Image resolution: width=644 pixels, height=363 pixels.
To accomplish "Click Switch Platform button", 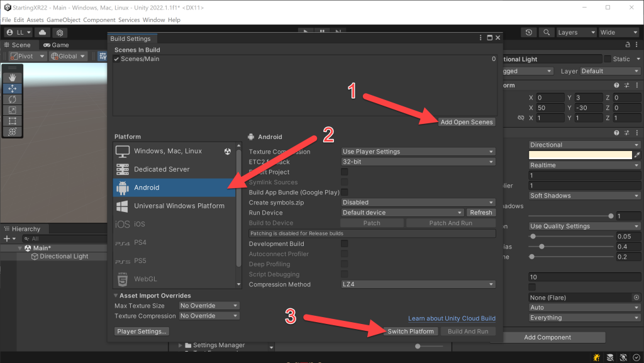I will (x=411, y=332).
